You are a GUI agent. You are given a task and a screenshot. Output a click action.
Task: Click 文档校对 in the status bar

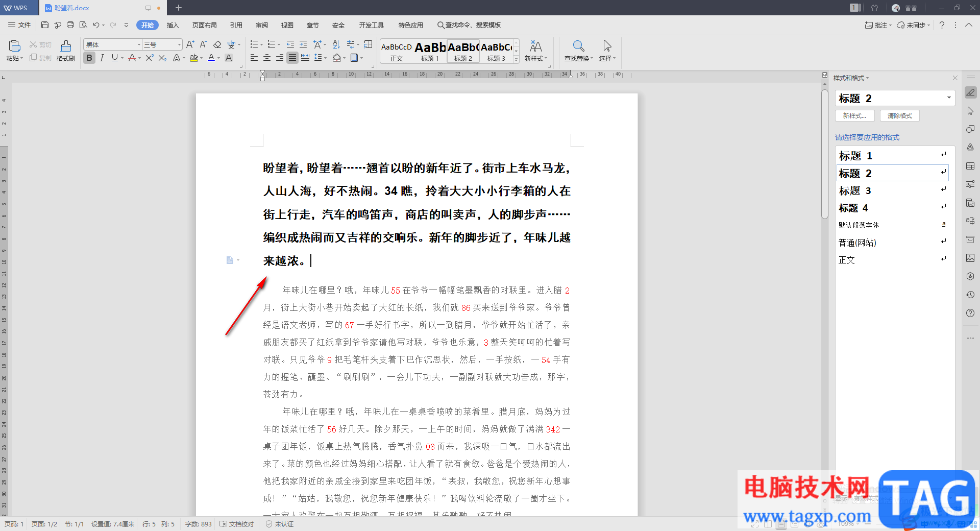237,524
